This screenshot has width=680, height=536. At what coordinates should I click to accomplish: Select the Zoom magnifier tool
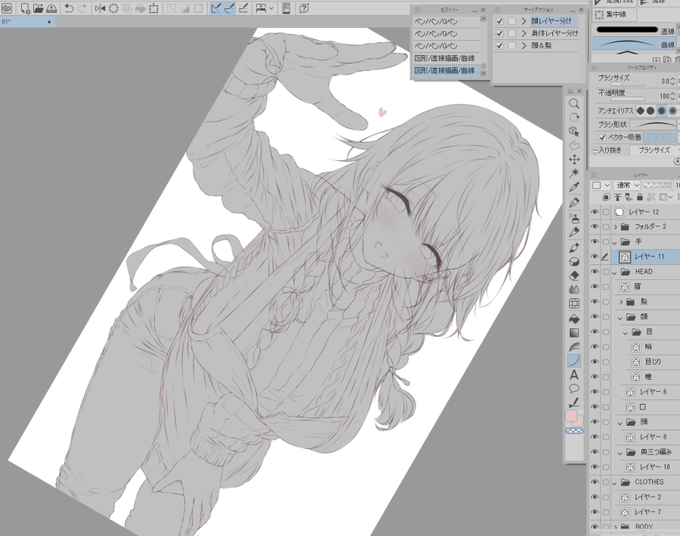[x=574, y=104]
